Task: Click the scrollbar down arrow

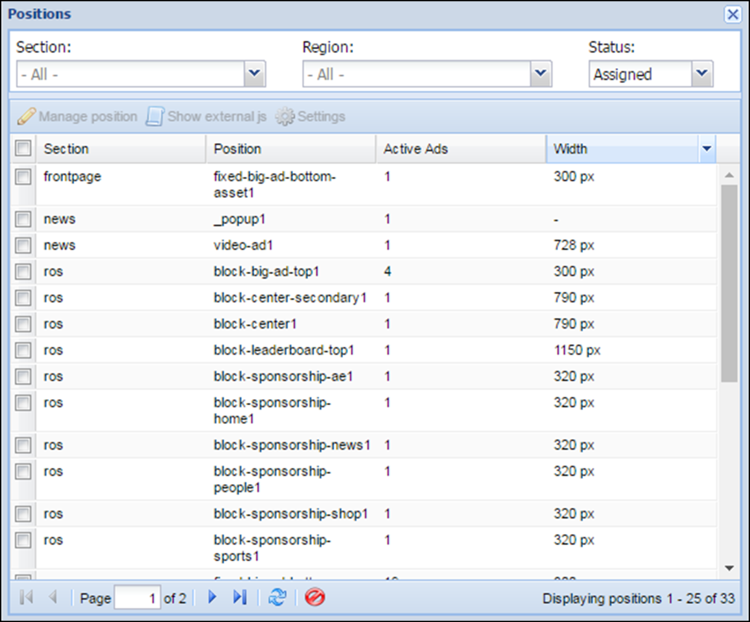Action: pos(729,568)
